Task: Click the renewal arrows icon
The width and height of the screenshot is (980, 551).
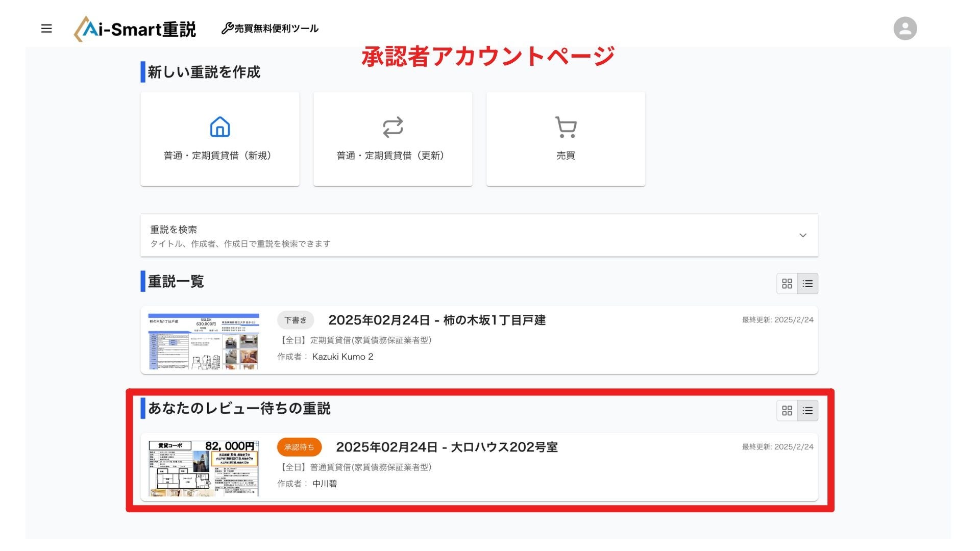Action: [x=393, y=127]
